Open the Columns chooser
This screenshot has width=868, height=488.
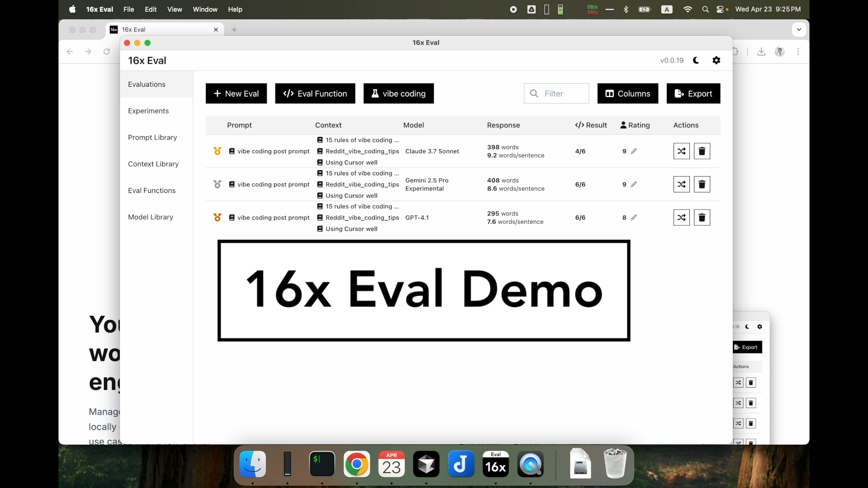click(x=627, y=94)
